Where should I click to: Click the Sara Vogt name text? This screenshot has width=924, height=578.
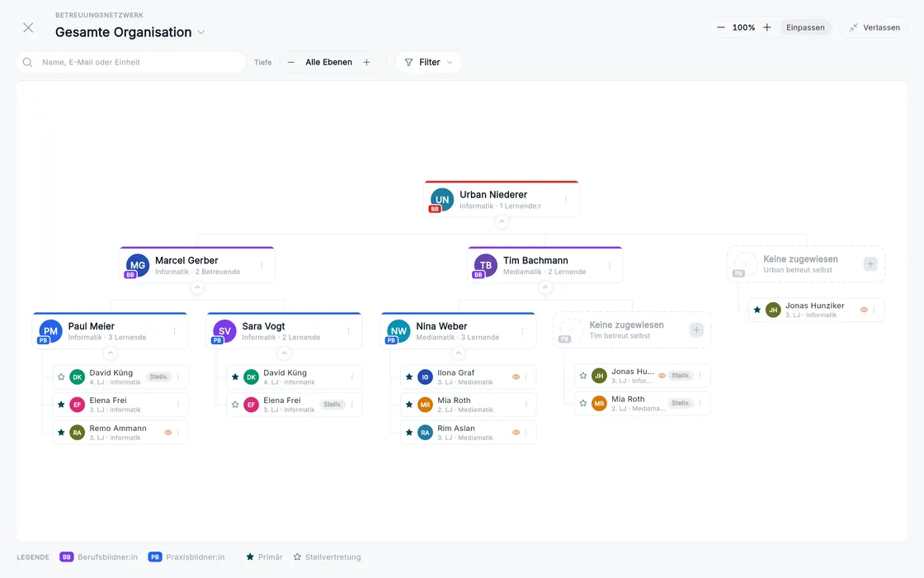coord(263,326)
